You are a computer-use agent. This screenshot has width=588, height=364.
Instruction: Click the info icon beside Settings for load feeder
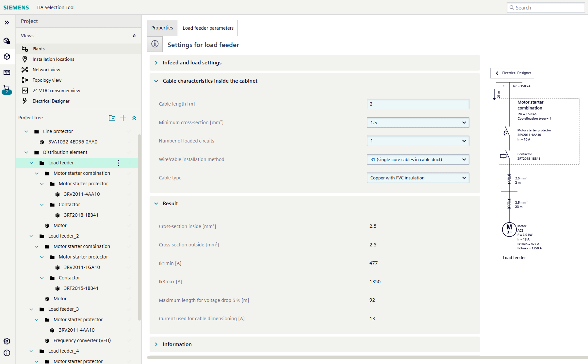155,44
